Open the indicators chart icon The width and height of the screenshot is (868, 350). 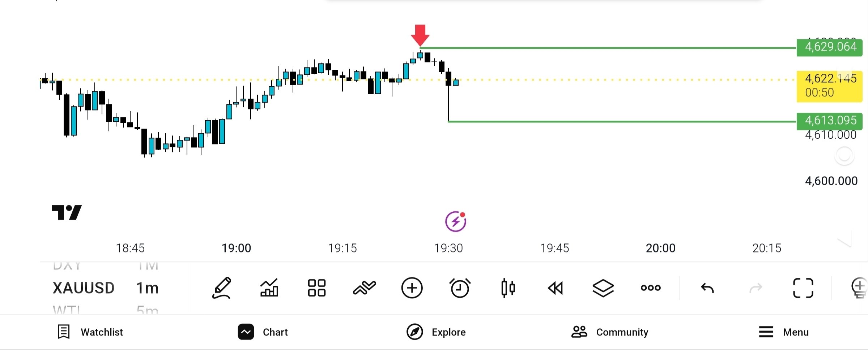(269, 288)
